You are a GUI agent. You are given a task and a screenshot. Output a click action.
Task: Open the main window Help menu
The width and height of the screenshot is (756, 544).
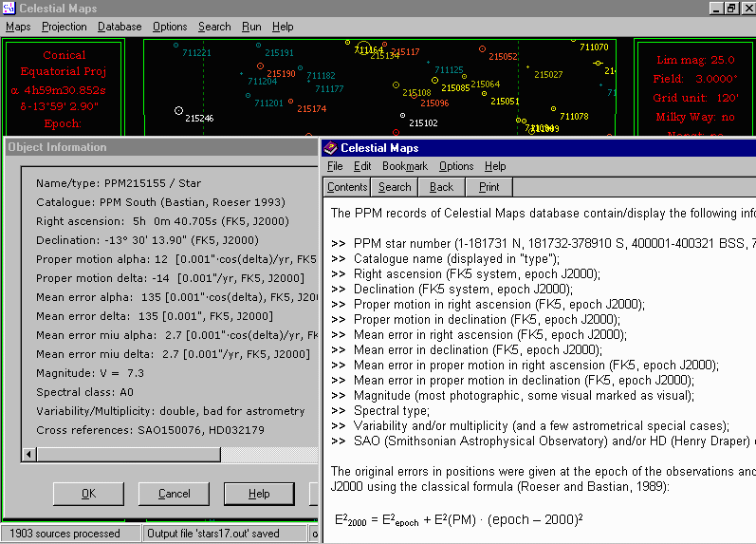[x=283, y=27]
